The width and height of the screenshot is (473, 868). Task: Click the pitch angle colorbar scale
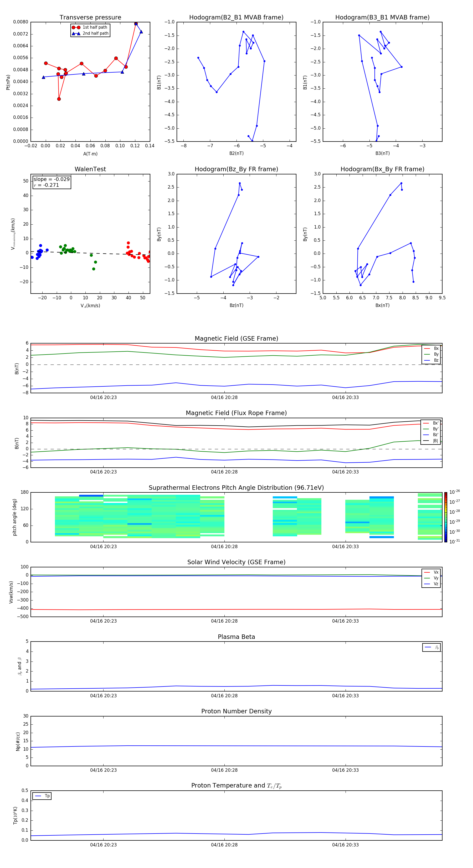pyautogui.click(x=445, y=517)
